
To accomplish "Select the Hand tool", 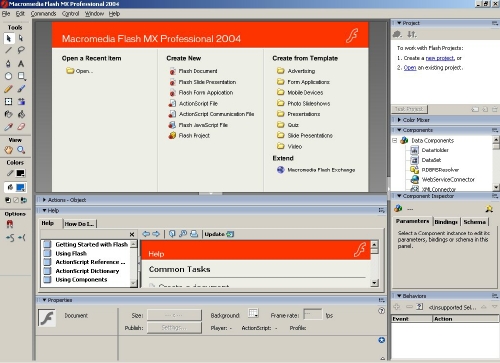I will pyautogui.click(x=9, y=150).
